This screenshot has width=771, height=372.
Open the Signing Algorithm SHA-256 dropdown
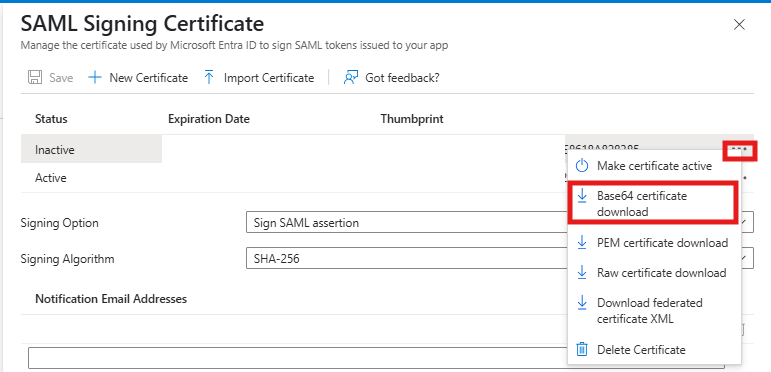[x=500, y=258]
